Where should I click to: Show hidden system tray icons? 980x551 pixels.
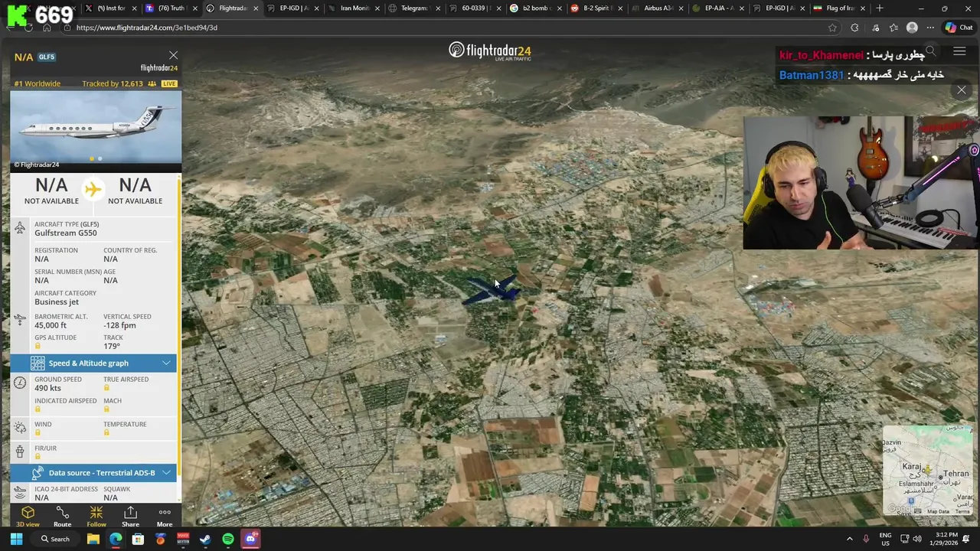[x=849, y=539]
